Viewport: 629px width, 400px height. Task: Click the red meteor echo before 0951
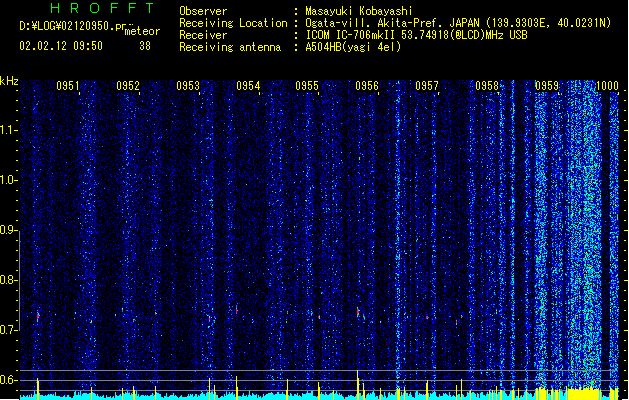[x=38, y=316]
